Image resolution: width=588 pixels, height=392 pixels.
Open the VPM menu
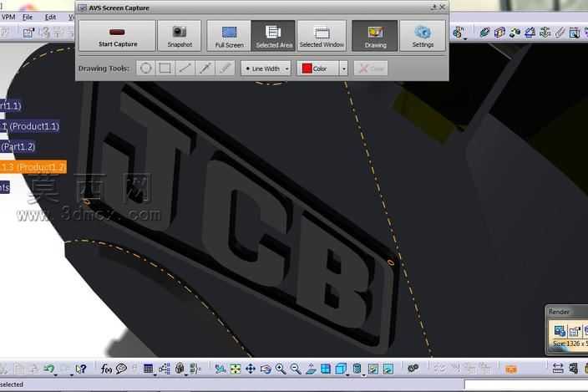pos(8,18)
